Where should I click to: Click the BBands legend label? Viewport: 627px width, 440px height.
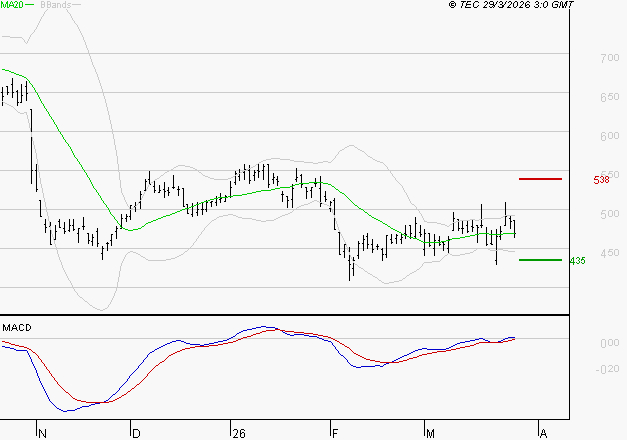pyautogui.click(x=56, y=4)
